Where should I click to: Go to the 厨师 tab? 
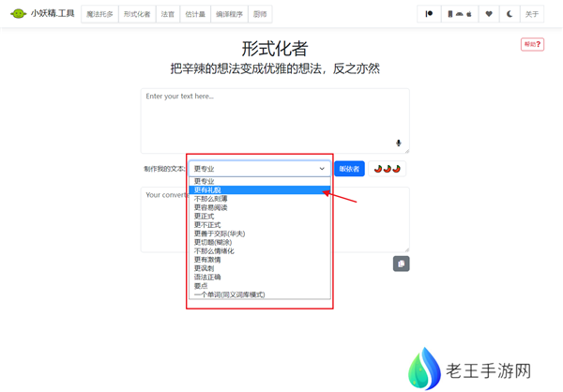[260, 14]
